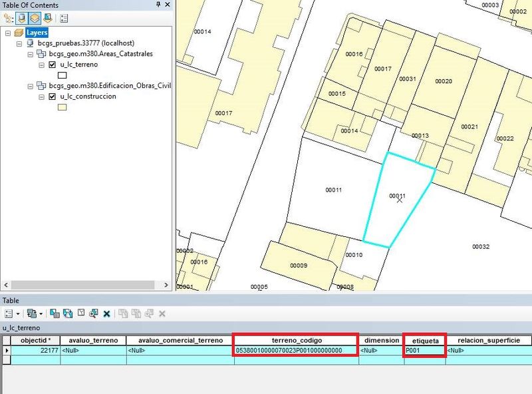532x394 pixels.
Task: Select row marker for record 22177
Action: pos(7,350)
